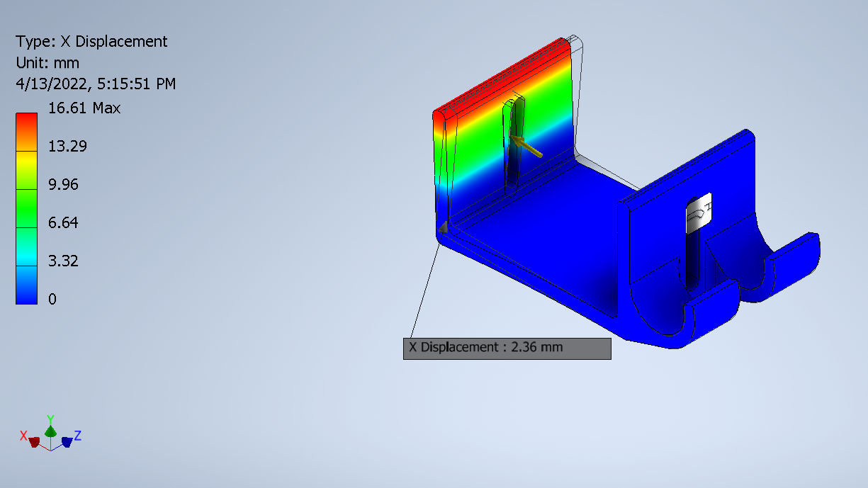Click the dark blue bottom of color bar
This screenshot has width=868, height=488.
pos(26,290)
